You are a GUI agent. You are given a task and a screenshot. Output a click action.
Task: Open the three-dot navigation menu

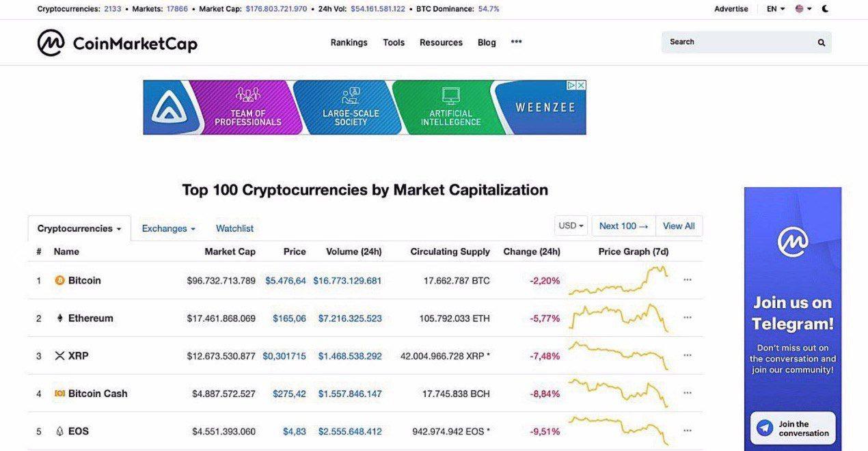(516, 42)
